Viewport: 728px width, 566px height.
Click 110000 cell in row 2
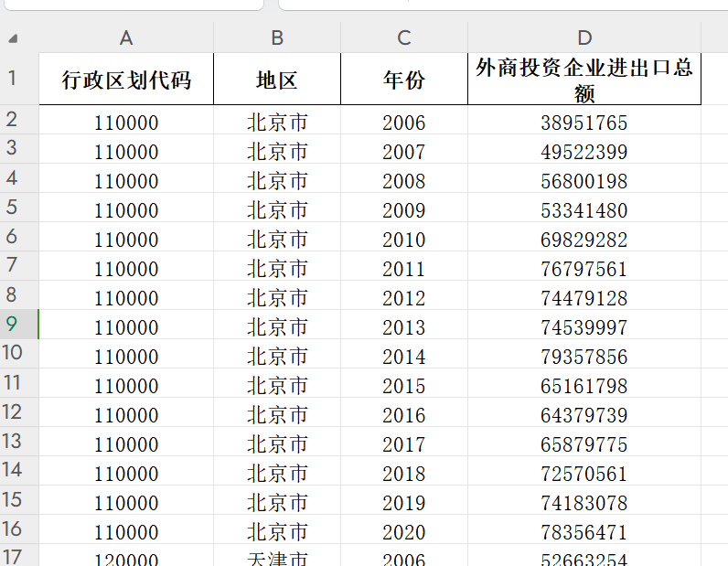tap(126, 120)
